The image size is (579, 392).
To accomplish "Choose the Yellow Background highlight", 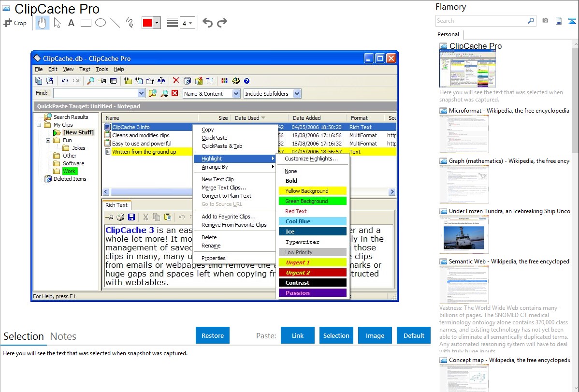I will tap(313, 191).
